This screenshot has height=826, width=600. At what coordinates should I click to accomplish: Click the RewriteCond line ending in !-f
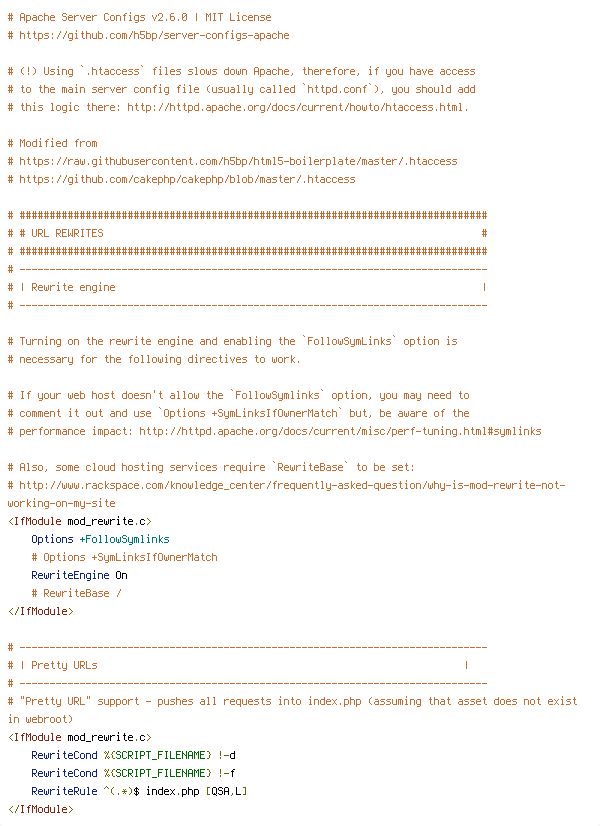(133, 773)
